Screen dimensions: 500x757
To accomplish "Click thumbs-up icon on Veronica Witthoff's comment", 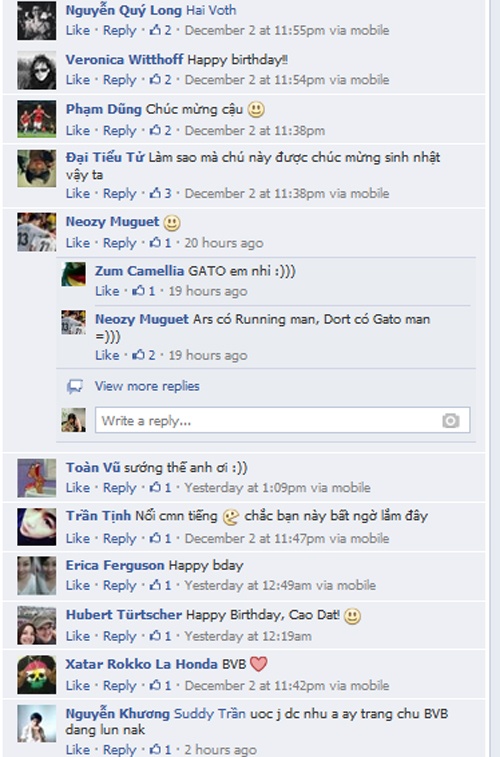I will (x=155, y=80).
